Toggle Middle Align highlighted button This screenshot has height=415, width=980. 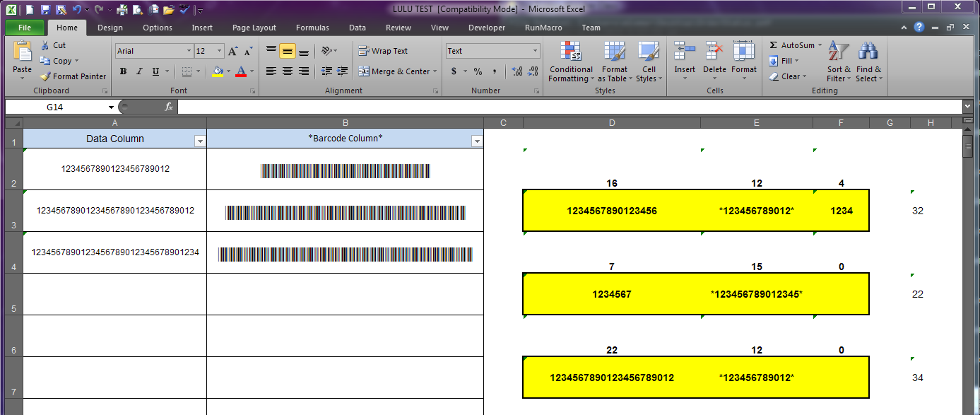pos(288,51)
